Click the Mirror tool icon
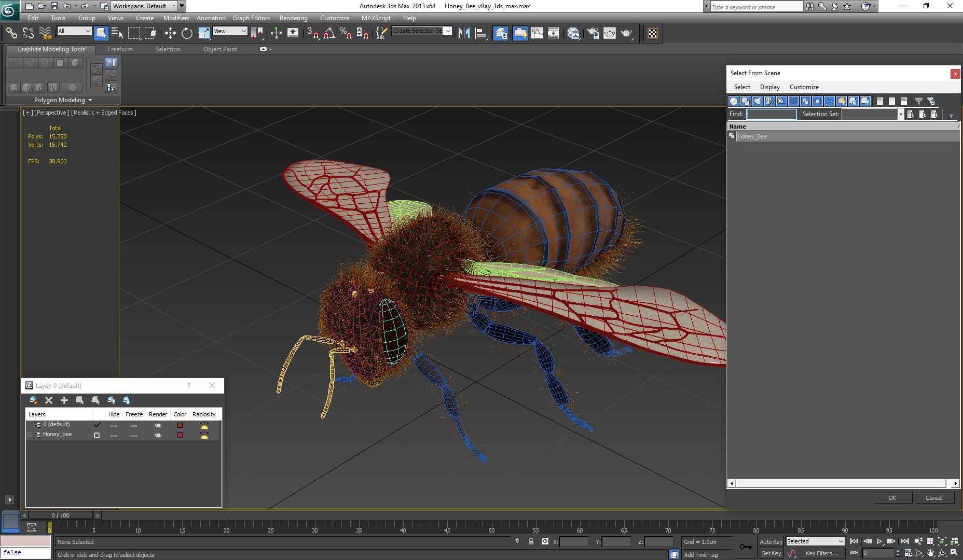The image size is (963, 560). (x=464, y=33)
